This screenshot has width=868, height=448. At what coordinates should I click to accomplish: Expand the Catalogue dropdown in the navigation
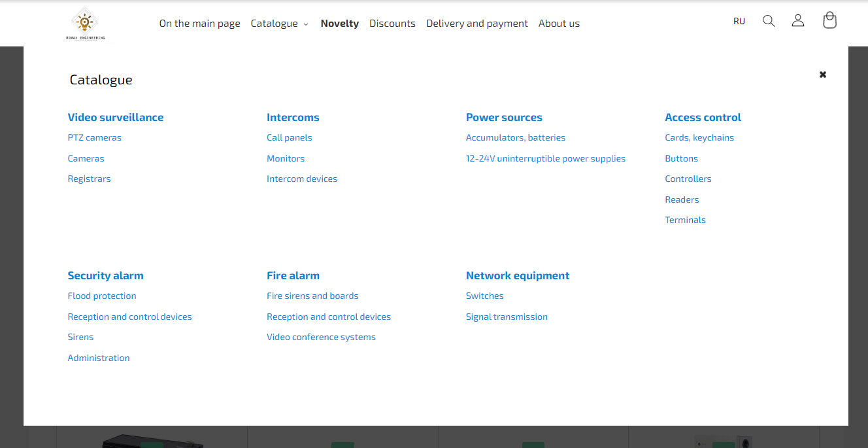[x=279, y=24]
